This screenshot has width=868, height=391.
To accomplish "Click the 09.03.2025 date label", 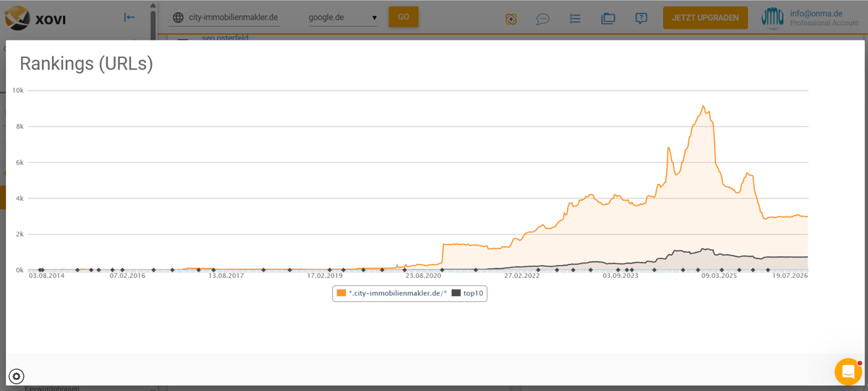I will [719, 276].
